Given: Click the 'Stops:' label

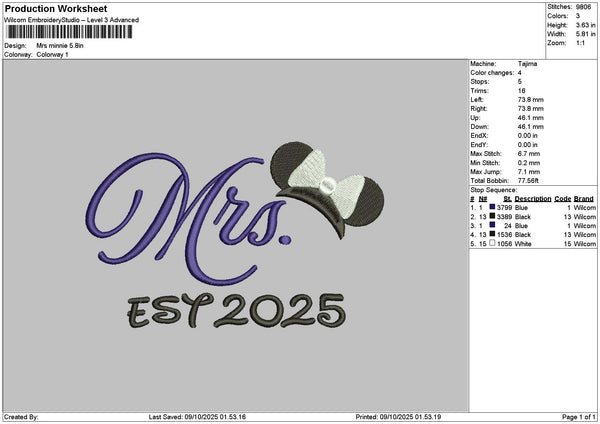Looking at the screenshot, I should click(x=480, y=82).
